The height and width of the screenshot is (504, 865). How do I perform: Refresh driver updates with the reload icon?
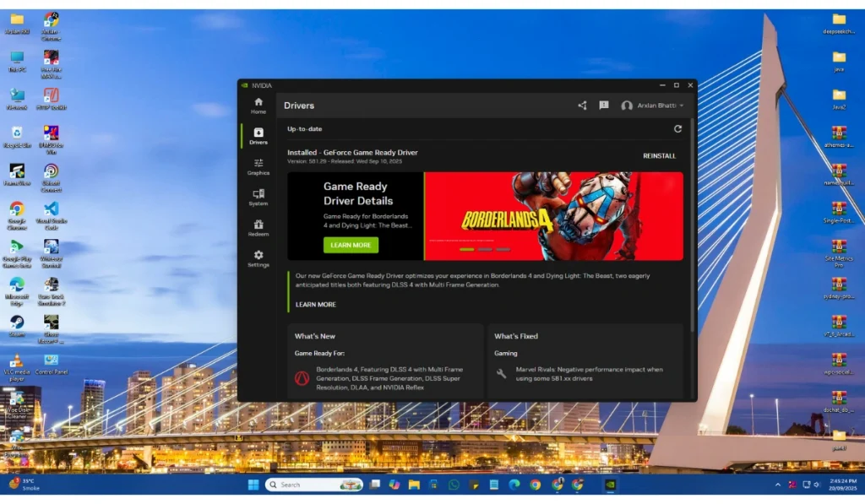tap(677, 129)
